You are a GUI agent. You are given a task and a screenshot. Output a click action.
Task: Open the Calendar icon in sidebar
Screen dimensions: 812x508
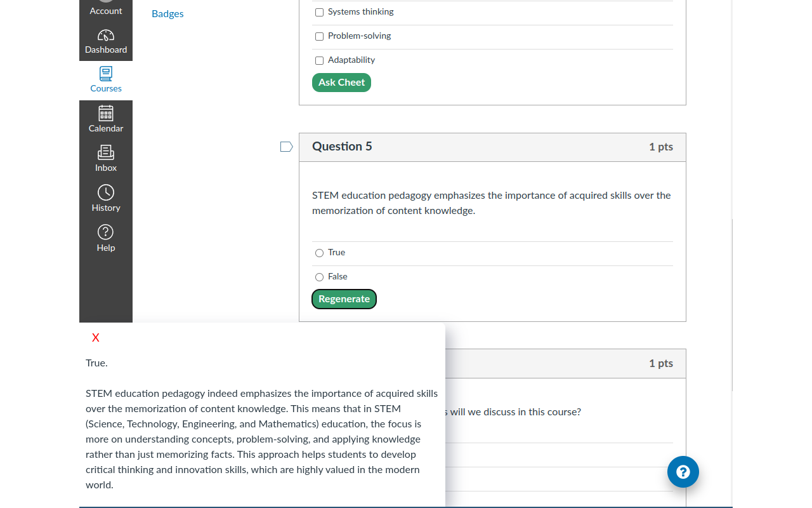pyautogui.click(x=106, y=113)
